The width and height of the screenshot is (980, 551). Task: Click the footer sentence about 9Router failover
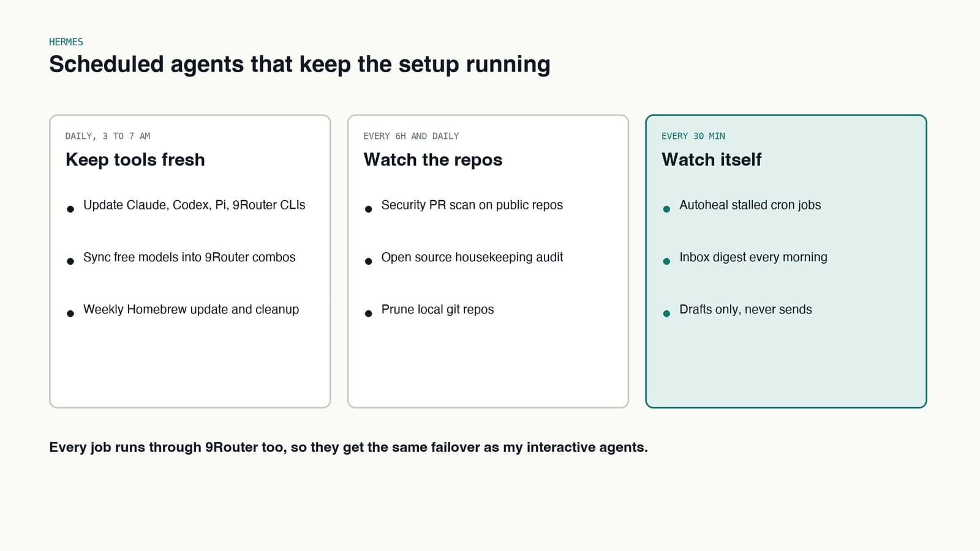click(349, 448)
